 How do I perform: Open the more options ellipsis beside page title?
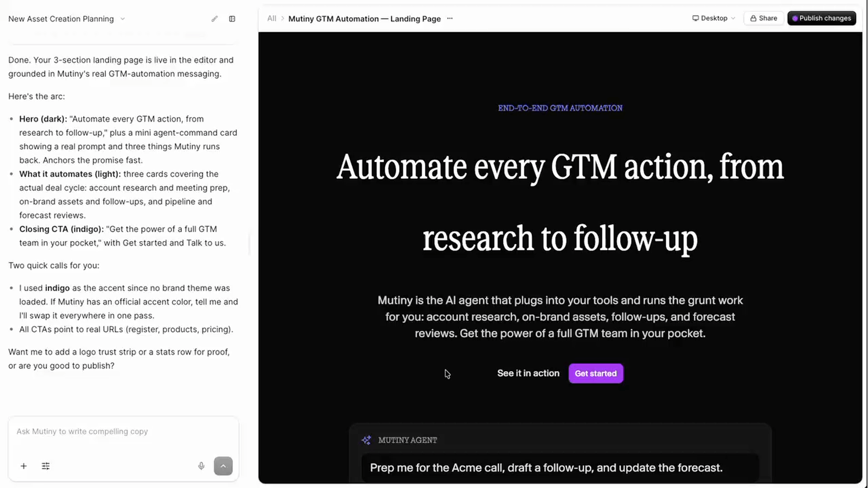[450, 18]
